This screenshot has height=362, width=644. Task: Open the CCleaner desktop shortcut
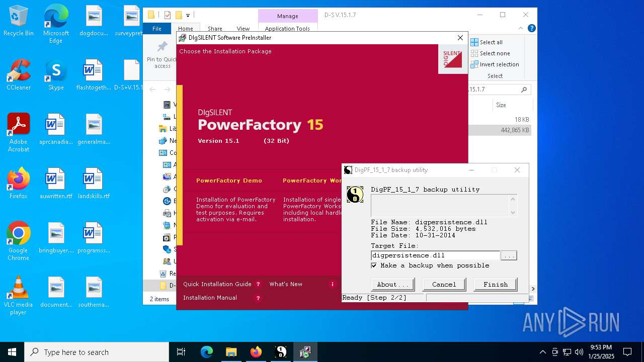click(19, 75)
